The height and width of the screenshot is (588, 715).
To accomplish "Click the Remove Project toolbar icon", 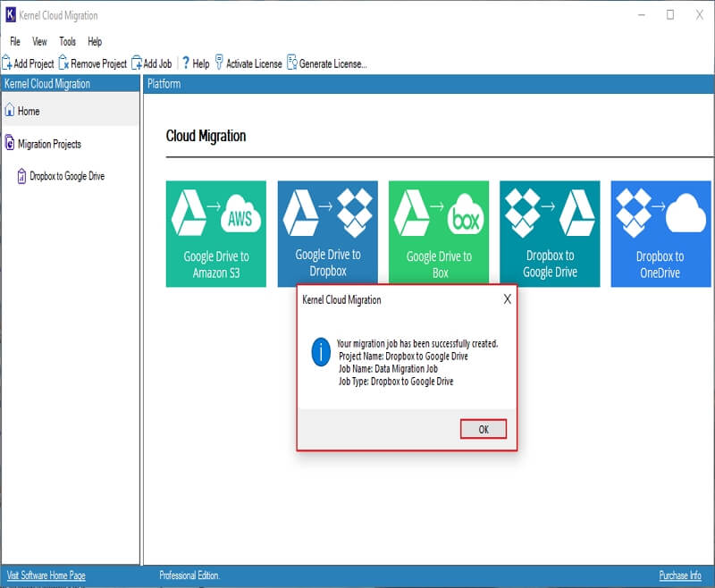I will 63,63.
